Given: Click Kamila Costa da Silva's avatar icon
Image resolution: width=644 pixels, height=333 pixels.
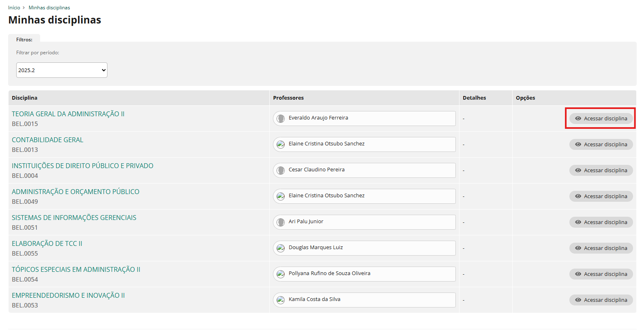Looking at the screenshot, I should click(280, 300).
